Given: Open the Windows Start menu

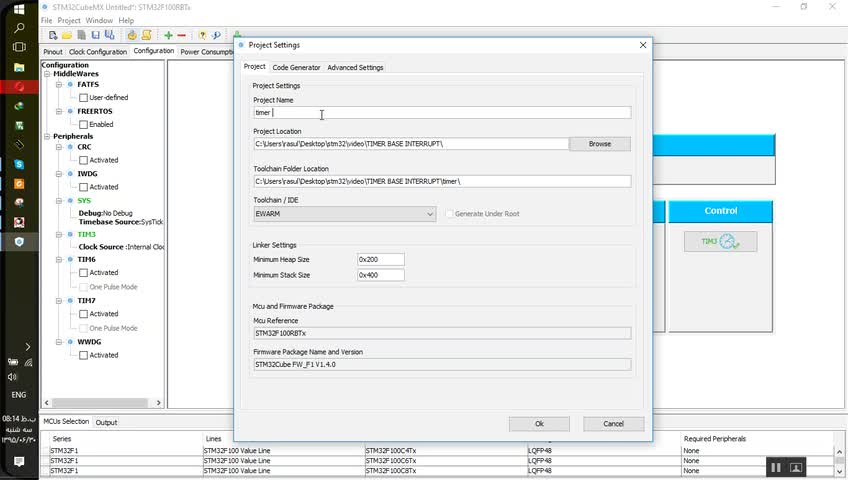Looking at the screenshot, I should [x=19, y=9].
